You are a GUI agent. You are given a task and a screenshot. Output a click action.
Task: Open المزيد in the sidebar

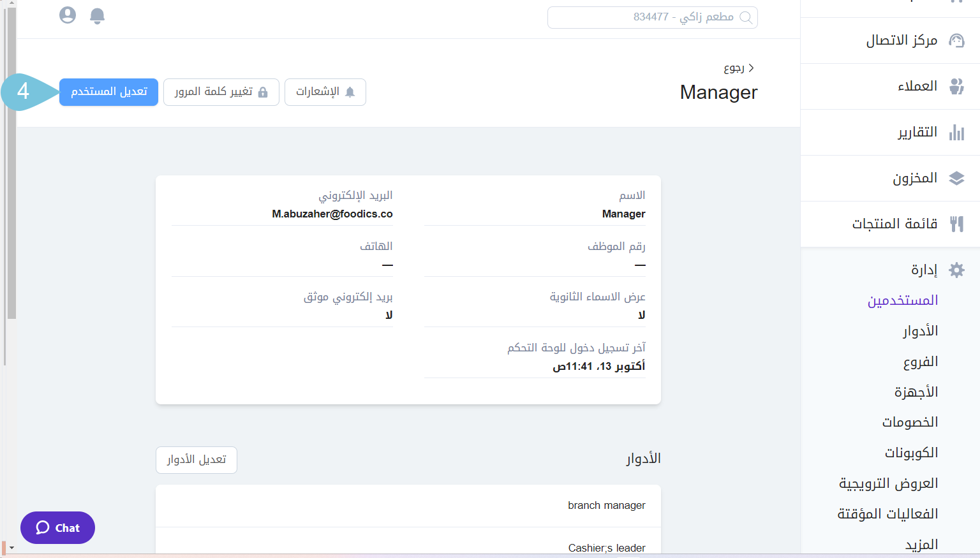coord(921,545)
